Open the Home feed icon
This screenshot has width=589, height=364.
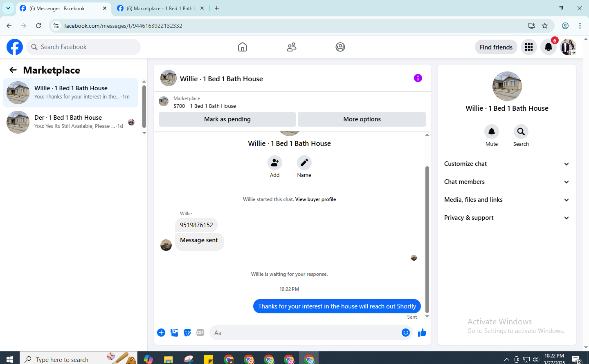(243, 47)
